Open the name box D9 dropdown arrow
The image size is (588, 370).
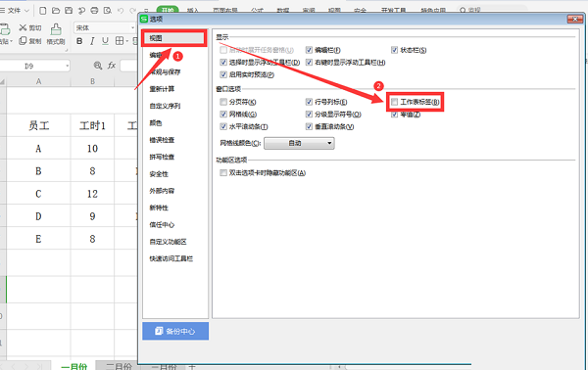coord(67,66)
